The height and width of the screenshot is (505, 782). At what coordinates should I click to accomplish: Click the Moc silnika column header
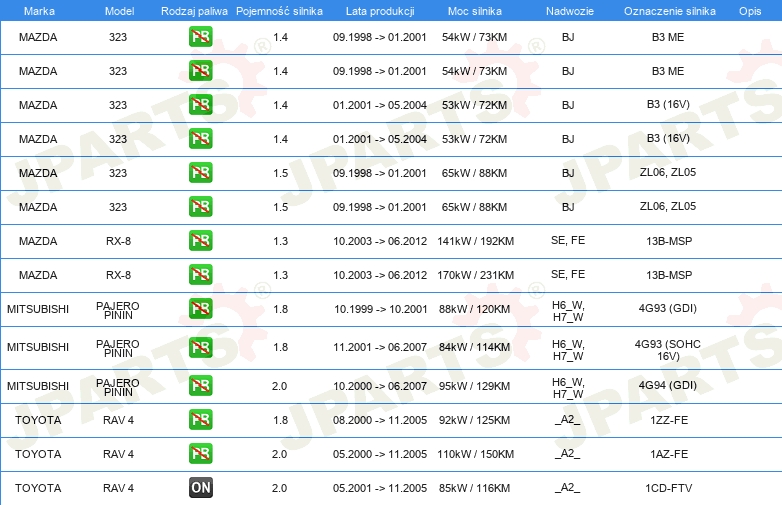[474, 11]
